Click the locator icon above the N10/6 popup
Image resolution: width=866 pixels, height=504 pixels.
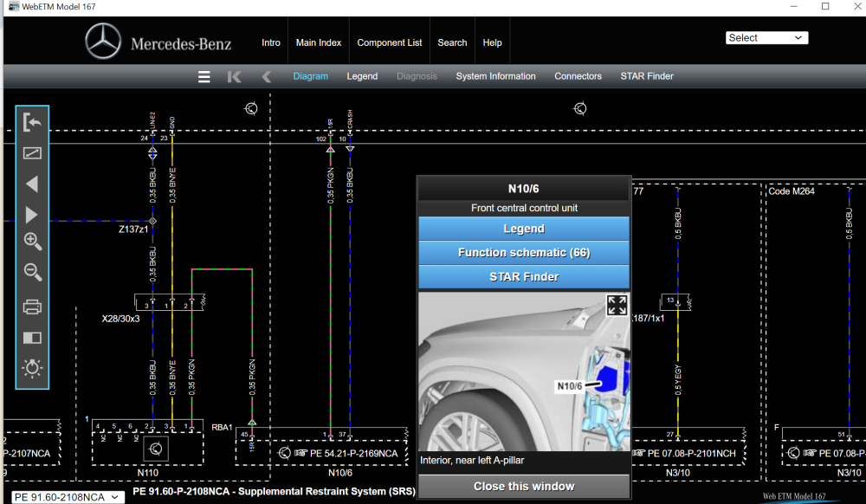(579, 108)
